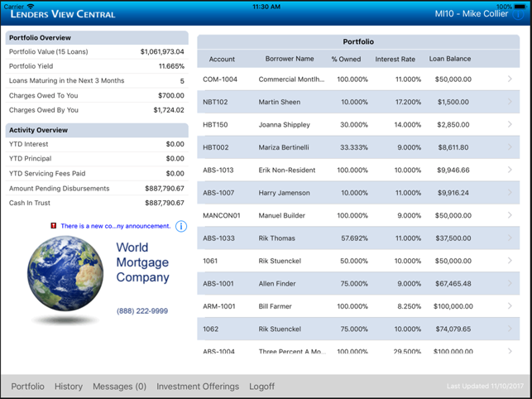Tap the battery indicator icon
The width and height of the screenshot is (532, 399).
coord(520,7)
